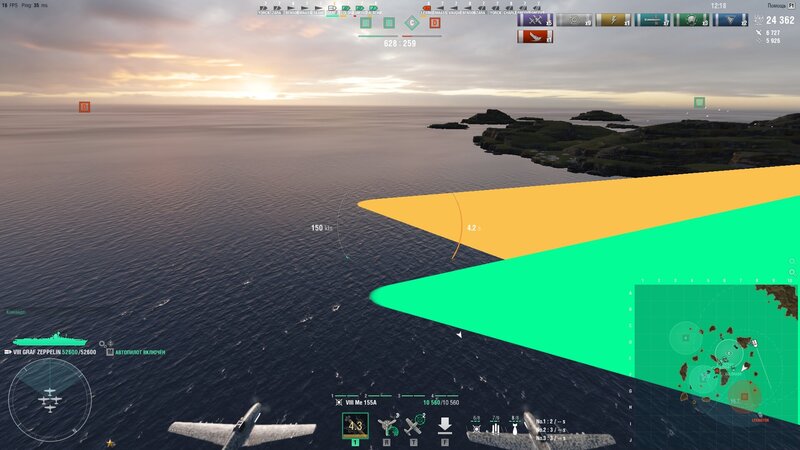Activate the engine boost consumable showing 4.3

(x=355, y=426)
